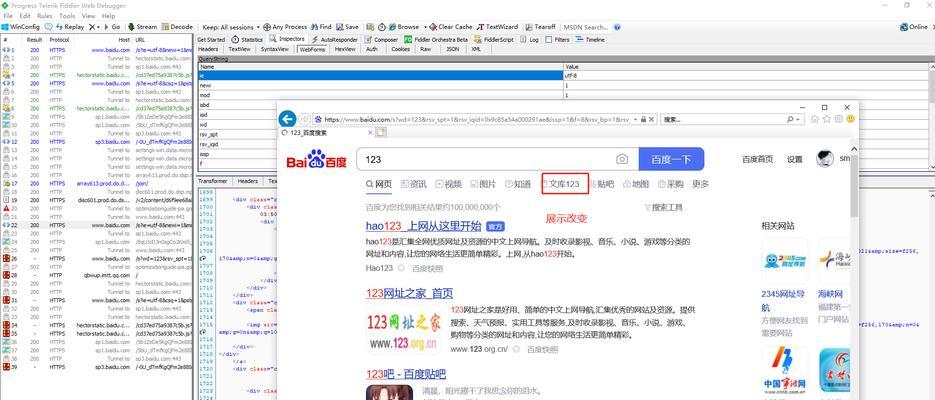Replay the selected session
The width and height of the screenshot is (935, 400).
pyautogui.click(x=70, y=27)
